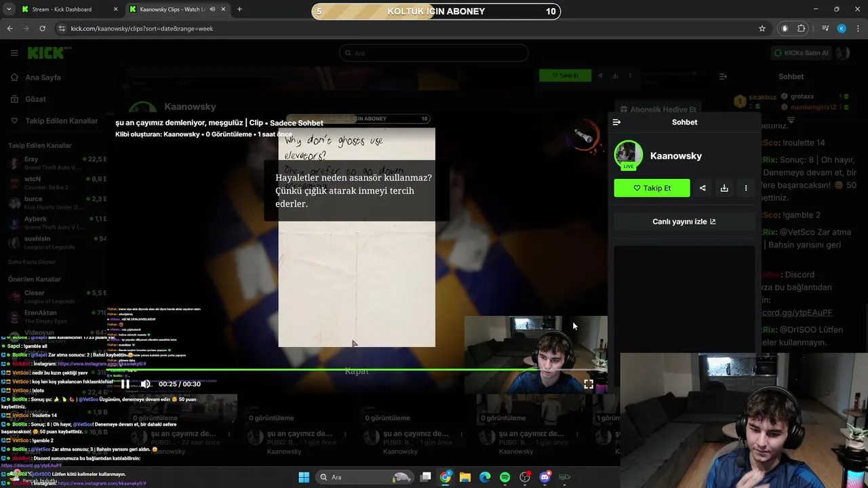
Task: Open Gözat in sidebar
Action: coord(35,99)
